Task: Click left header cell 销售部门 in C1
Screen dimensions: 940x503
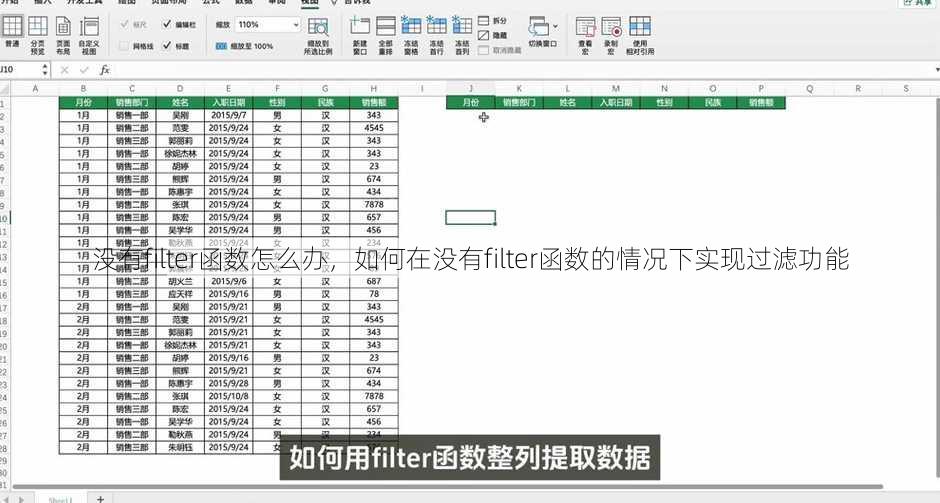Action: 132,103
